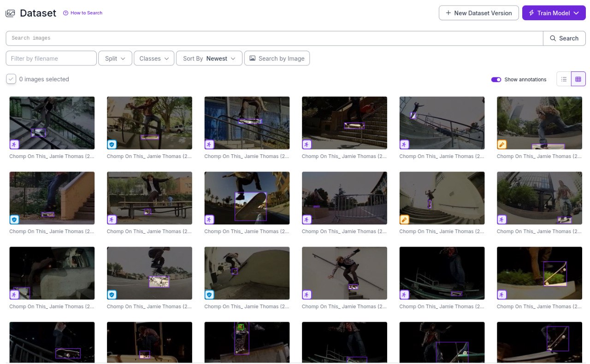Open the How to Search help link
The image size is (590, 364).
pos(83,13)
